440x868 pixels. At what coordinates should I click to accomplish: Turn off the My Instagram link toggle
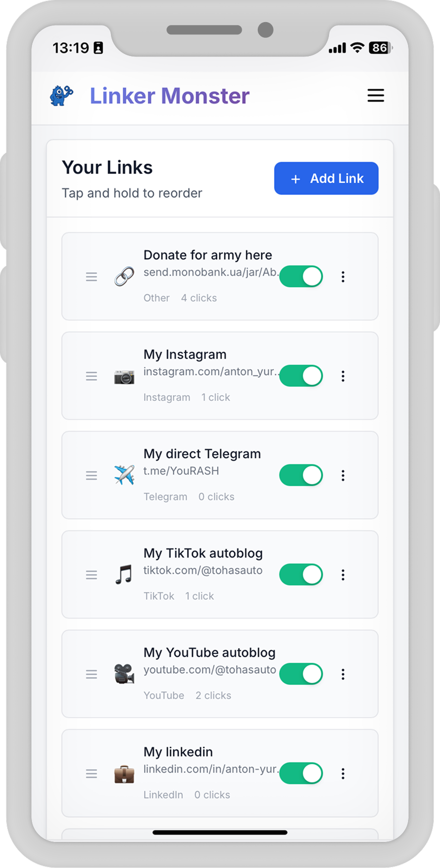pos(301,376)
